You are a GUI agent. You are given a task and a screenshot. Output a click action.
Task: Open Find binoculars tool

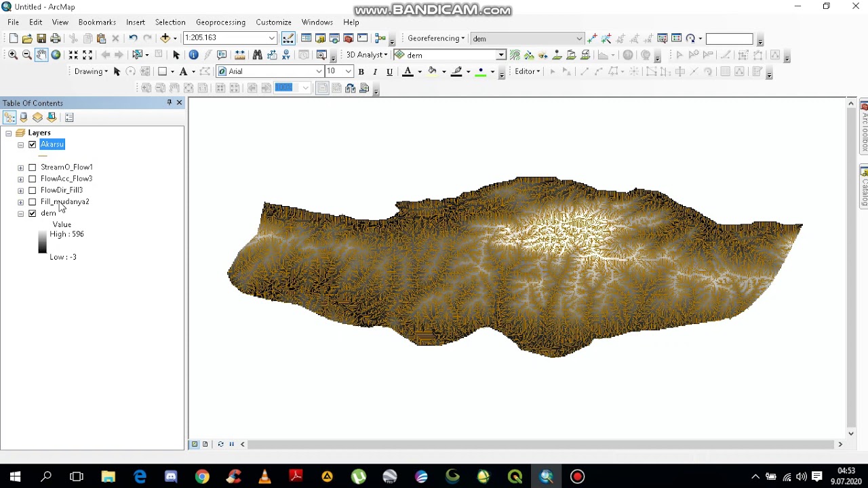[x=258, y=55]
